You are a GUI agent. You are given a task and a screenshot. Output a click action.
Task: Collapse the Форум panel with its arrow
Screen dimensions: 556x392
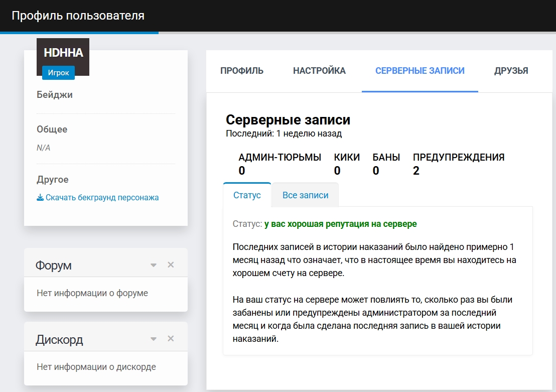pyautogui.click(x=154, y=265)
